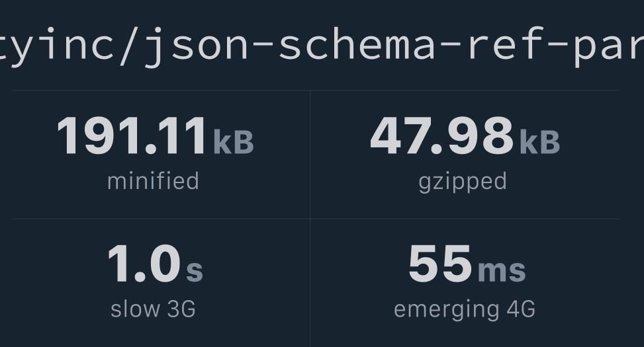Screen dimensions: 644x347
Task: Click the emerging 4G label
Action: coord(465,310)
